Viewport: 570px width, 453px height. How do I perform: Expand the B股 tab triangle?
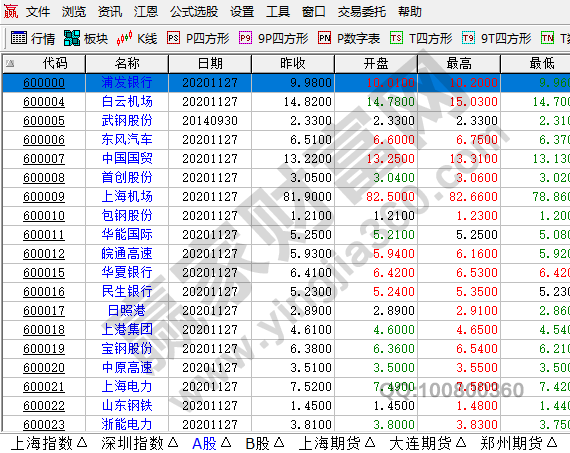coord(279,442)
